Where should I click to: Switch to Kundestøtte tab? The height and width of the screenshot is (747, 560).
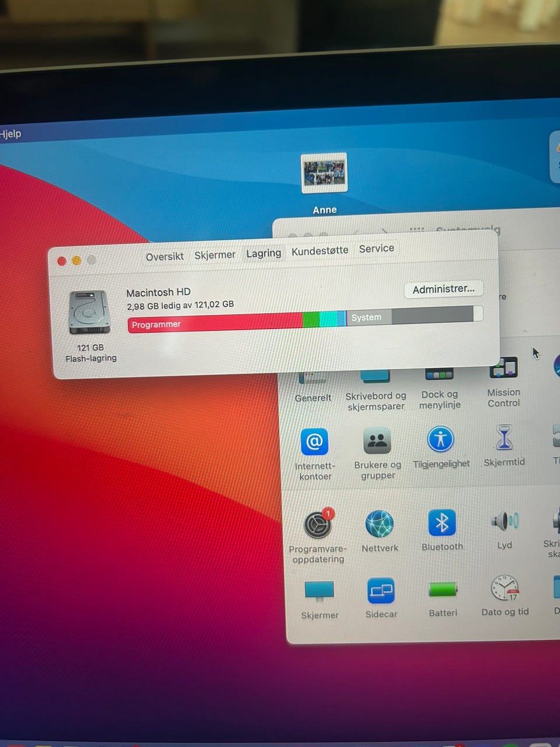pos(320,250)
